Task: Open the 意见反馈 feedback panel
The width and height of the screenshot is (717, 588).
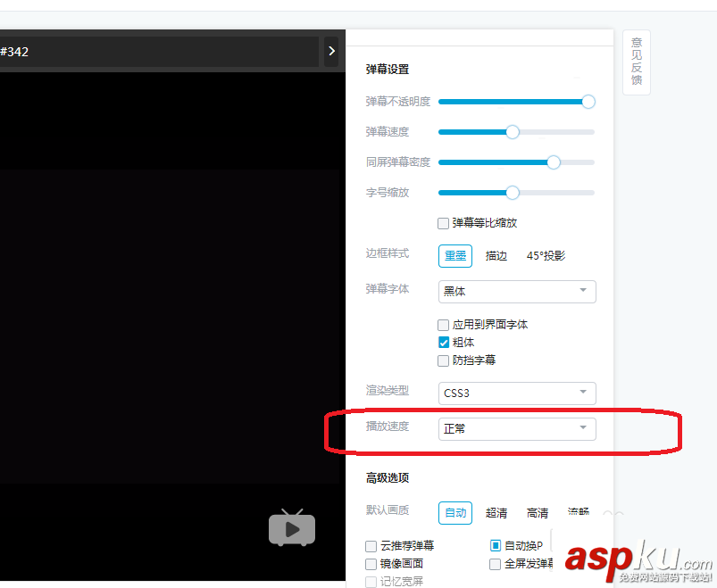Action: (x=636, y=62)
